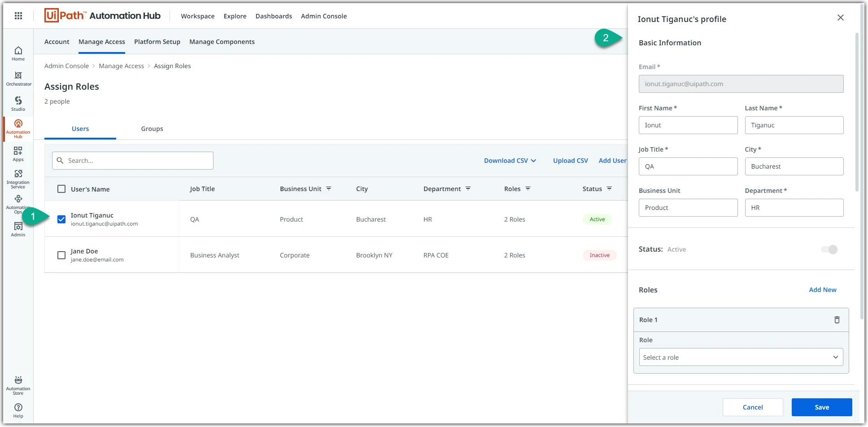Open Integration Service sidebar icon
The image size is (868, 427).
tap(18, 179)
